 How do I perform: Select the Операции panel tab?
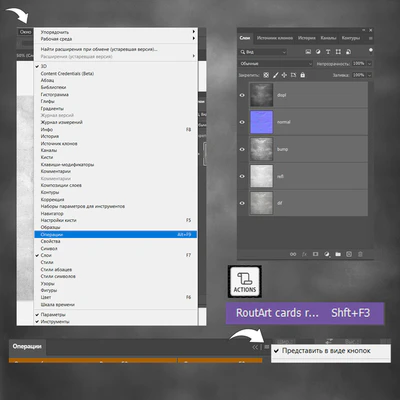[x=27, y=347]
